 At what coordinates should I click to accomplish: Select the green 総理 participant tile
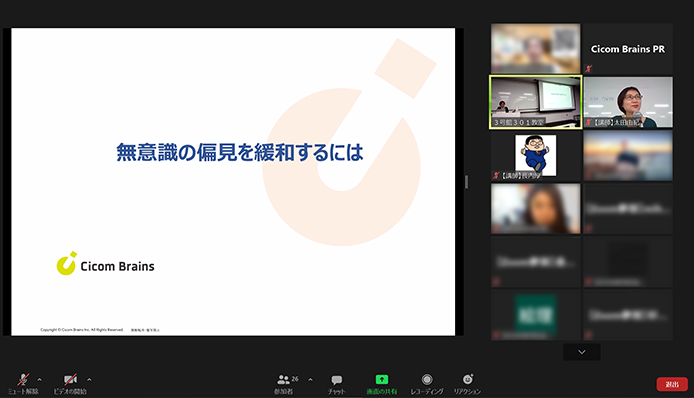536,315
